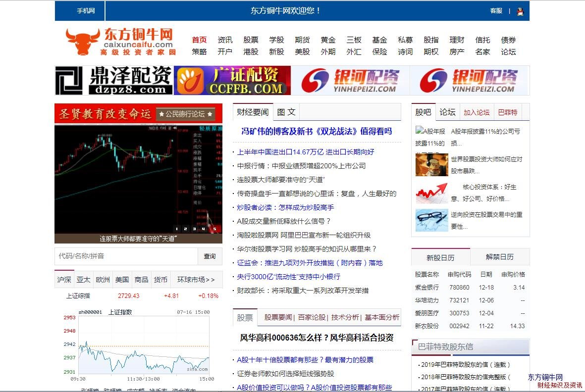585x392 pixels.
Task: Click the 查询 search button
Action: coord(210,256)
